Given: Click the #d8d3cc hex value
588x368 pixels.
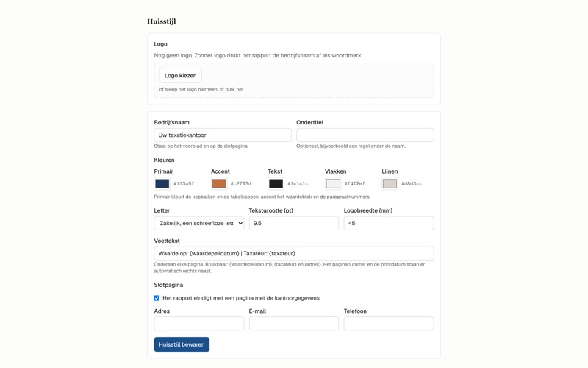Looking at the screenshot, I should coord(412,184).
